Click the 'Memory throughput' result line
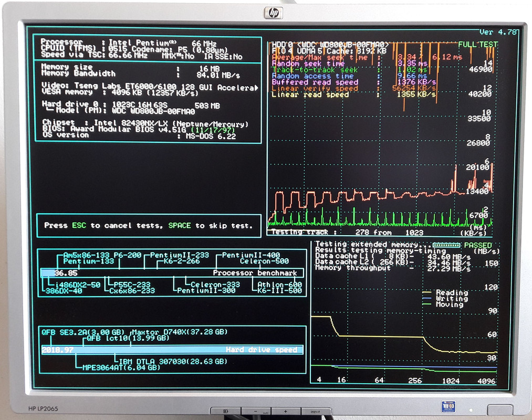 coord(392,268)
